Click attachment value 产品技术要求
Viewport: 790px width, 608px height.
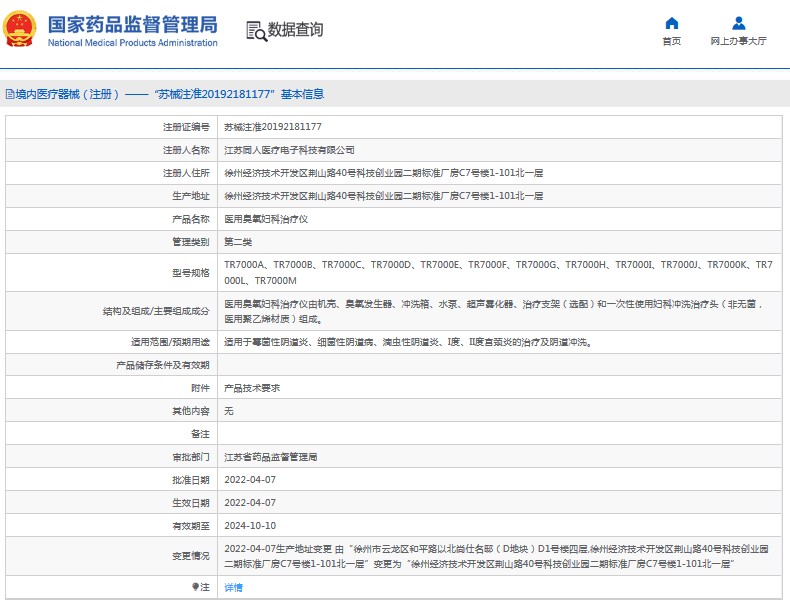pyautogui.click(x=252, y=388)
